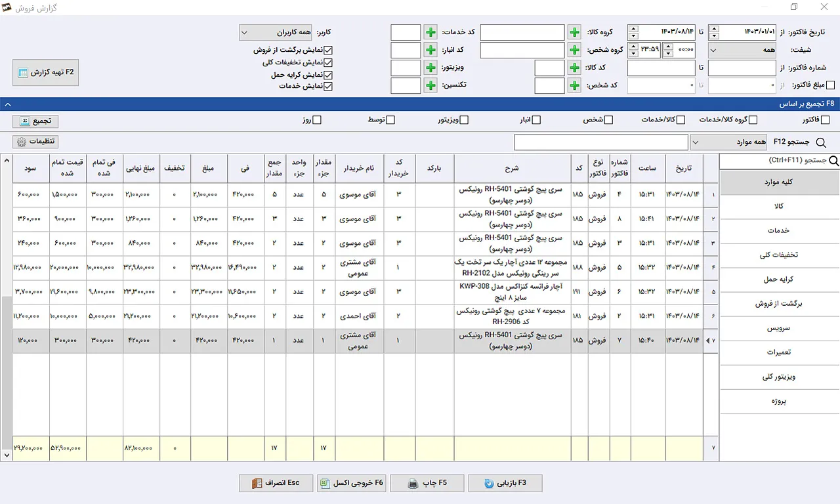Click the green plus beside کد کالا
840x504 pixels.
click(574, 68)
